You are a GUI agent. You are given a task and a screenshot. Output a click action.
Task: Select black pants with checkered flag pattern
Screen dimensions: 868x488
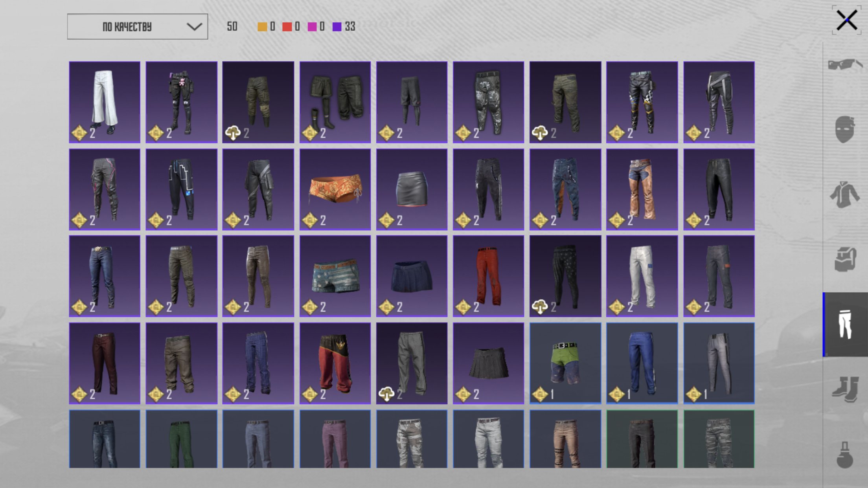click(x=642, y=102)
